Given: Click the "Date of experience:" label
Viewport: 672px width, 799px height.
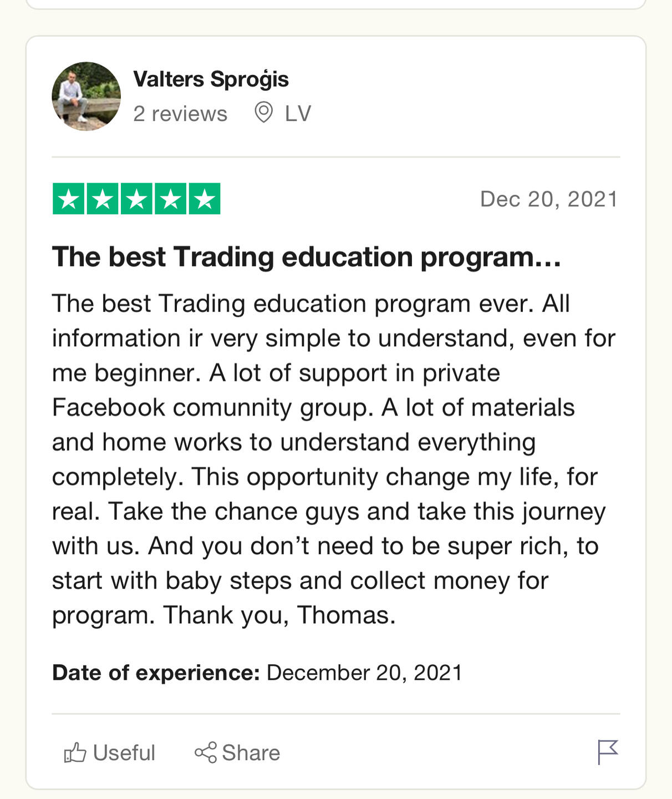Looking at the screenshot, I should (156, 672).
